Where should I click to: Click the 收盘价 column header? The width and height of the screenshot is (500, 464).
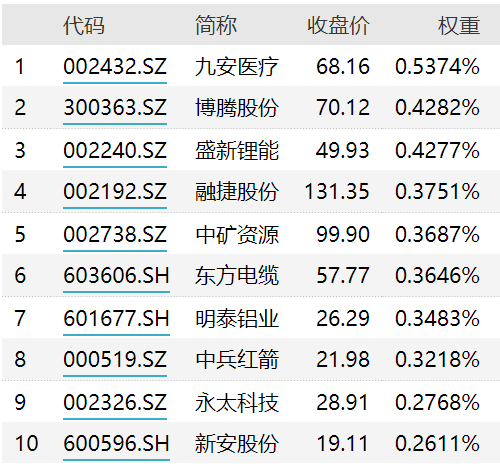coord(338,25)
